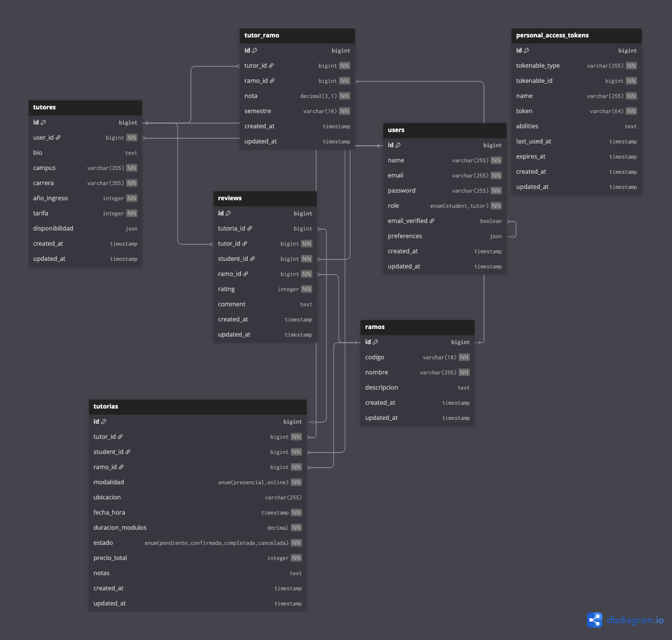The height and width of the screenshot is (640, 672).
Task: Click the key icon in ramos id row
Action: (376, 342)
